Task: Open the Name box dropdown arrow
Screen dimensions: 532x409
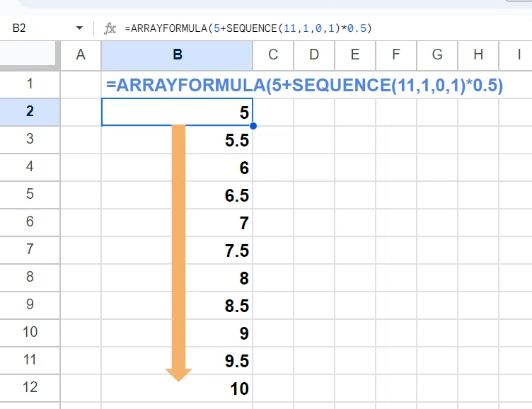Action: 79,28
